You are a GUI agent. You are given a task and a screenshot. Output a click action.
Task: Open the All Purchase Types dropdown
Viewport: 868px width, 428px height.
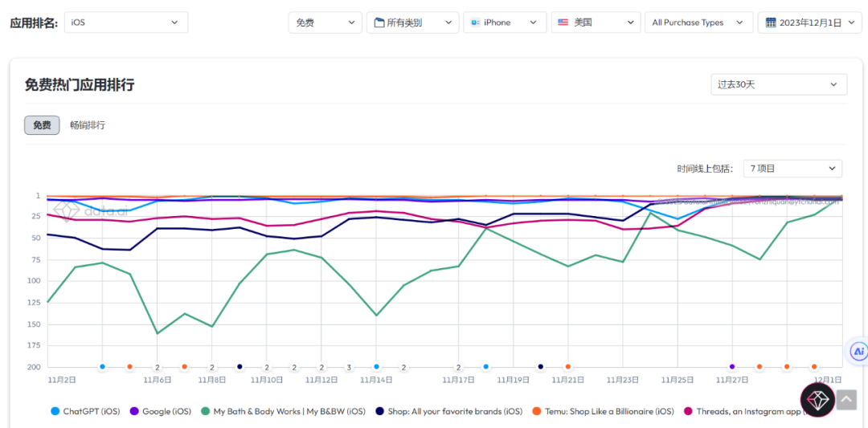coord(698,22)
